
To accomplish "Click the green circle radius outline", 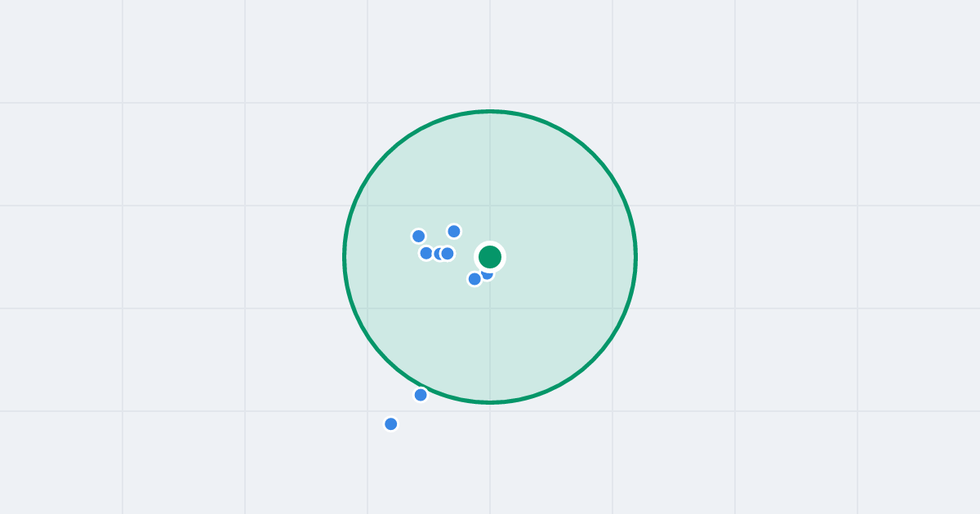I will 635,257.
